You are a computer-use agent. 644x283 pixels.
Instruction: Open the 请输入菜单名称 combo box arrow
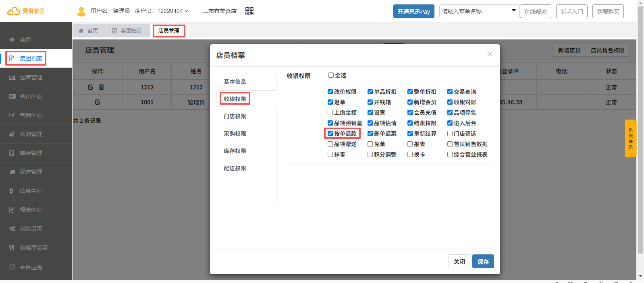pyautogui.click(x=513, y=11)
